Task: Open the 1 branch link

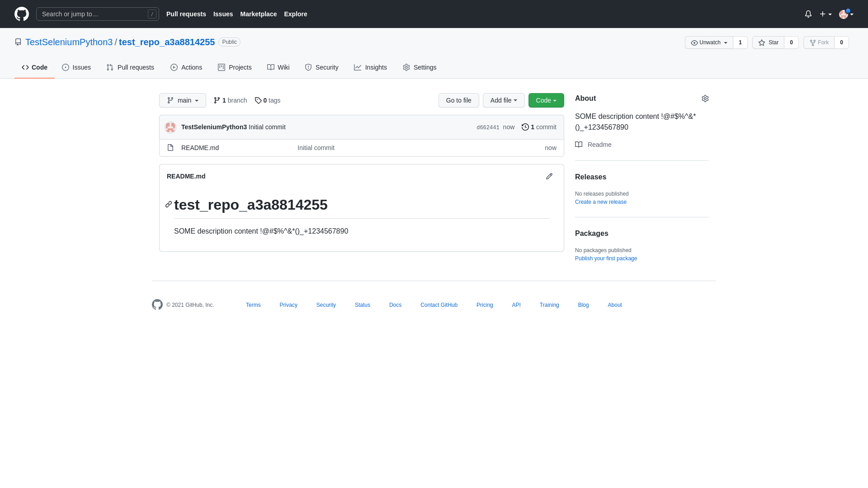Action: coord(230,100)
